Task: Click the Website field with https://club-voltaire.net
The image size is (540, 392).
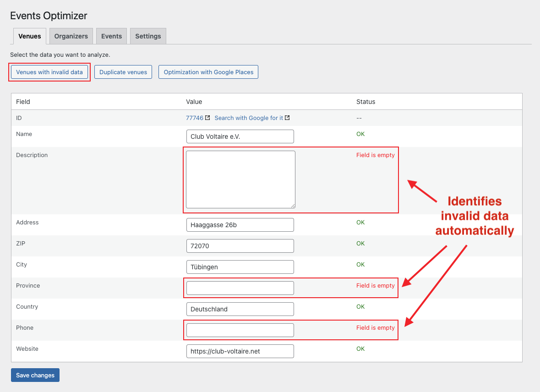Action: coord(240,351)
